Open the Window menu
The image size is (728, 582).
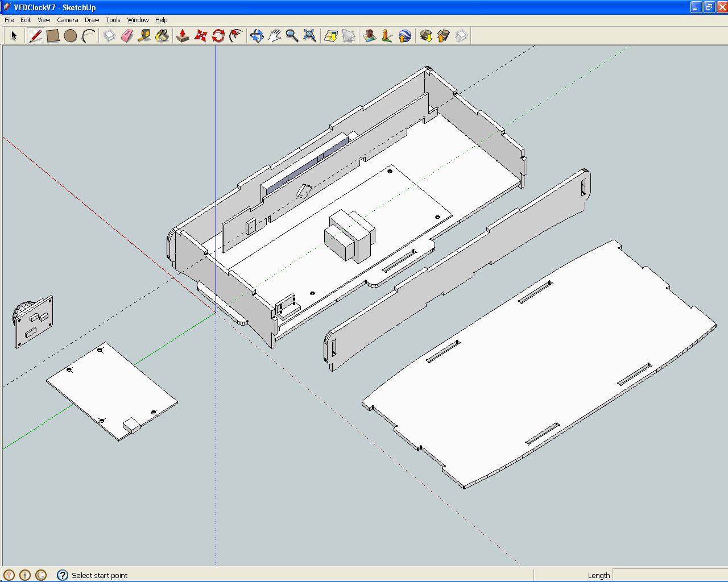click(138, 20)
